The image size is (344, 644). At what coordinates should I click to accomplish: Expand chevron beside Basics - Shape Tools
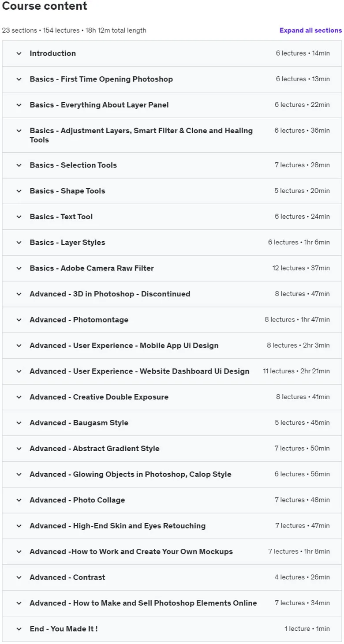pos(19,191)
